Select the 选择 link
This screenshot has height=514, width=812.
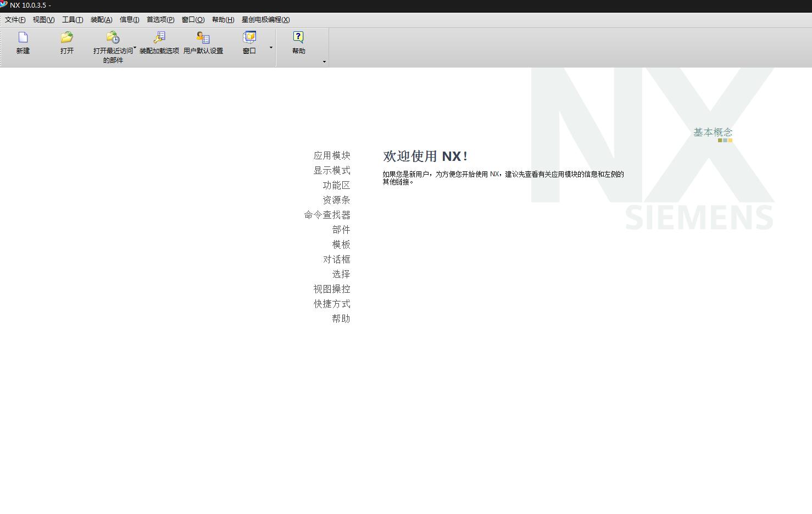(341, 274)
